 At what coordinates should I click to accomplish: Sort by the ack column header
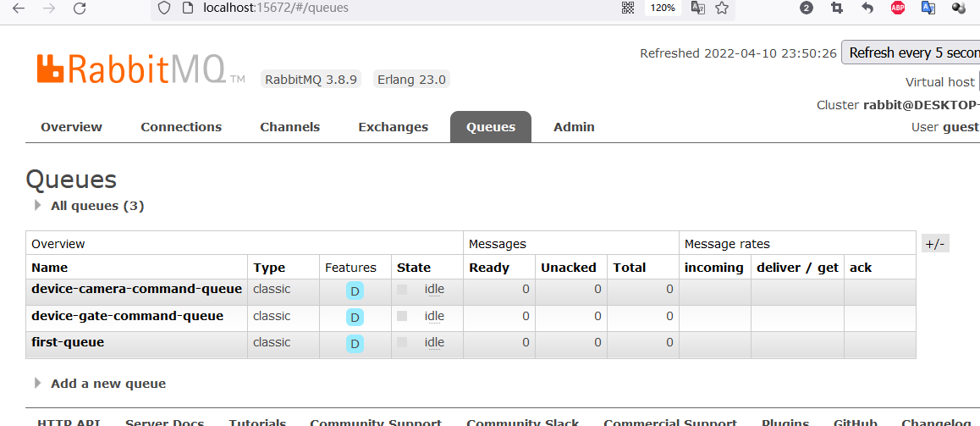click(861, 268)
